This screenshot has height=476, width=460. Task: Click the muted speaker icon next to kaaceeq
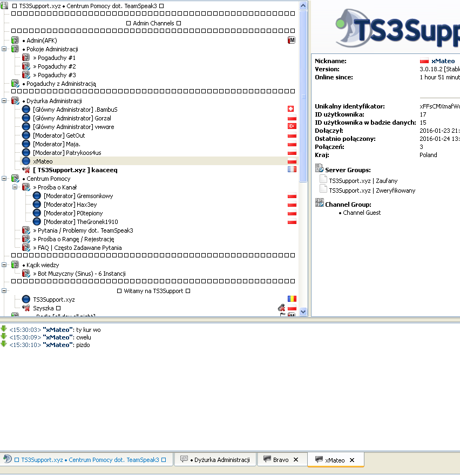click(26, 169)
